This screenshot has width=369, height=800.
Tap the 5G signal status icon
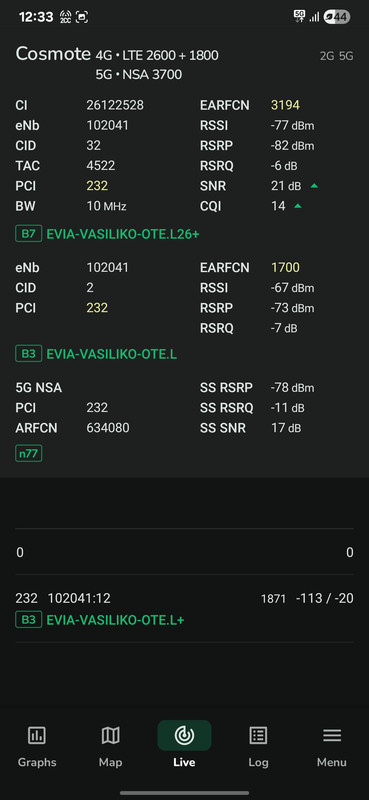coord(300,16)
